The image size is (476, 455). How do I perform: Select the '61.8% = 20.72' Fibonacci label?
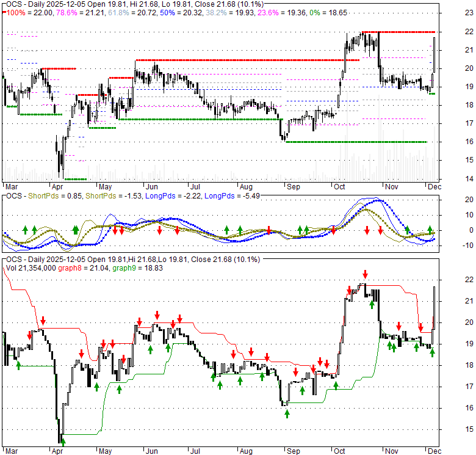(x=132, y=13)
